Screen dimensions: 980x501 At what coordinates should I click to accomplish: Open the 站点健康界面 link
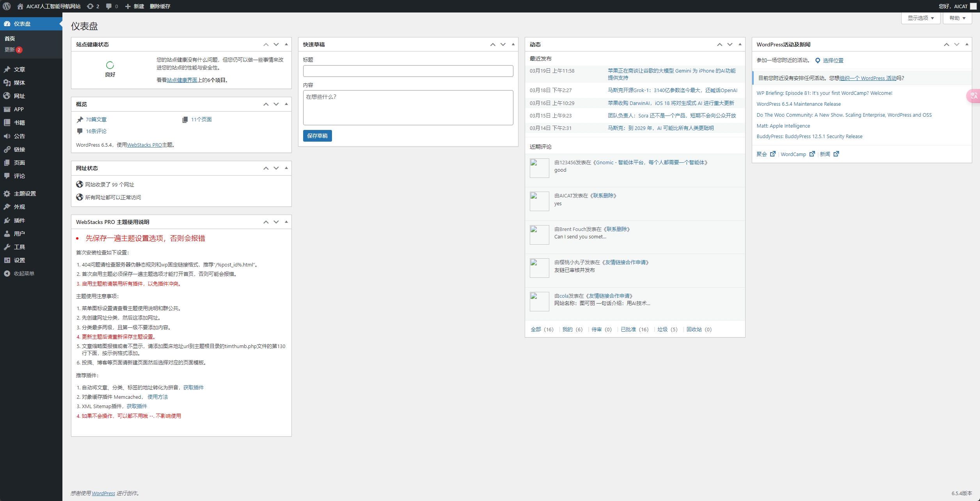(x=182, y=80)
